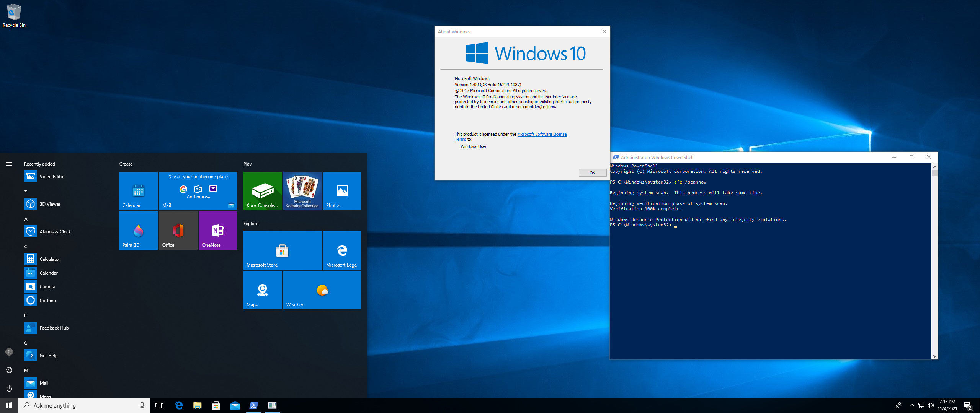Open Task View on the taskbar
980x413 pixels.
[x=159, y=405]
